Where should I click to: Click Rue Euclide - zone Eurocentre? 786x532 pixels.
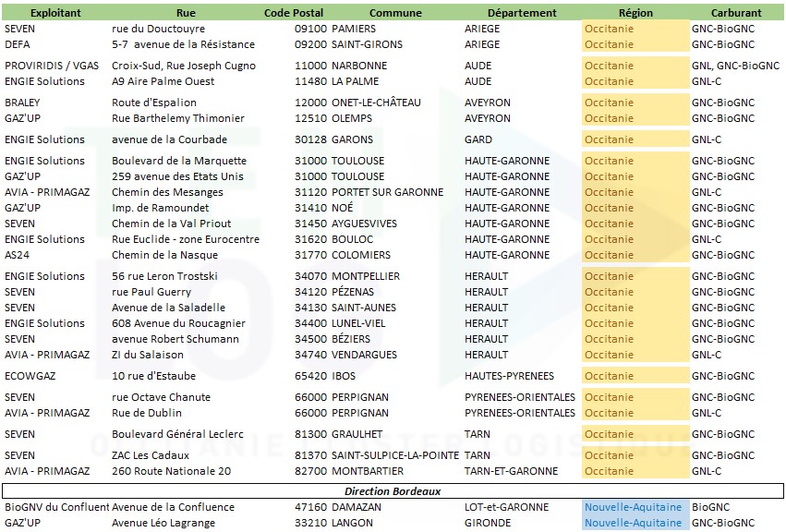pyautogui.click(x=186, y=239)
